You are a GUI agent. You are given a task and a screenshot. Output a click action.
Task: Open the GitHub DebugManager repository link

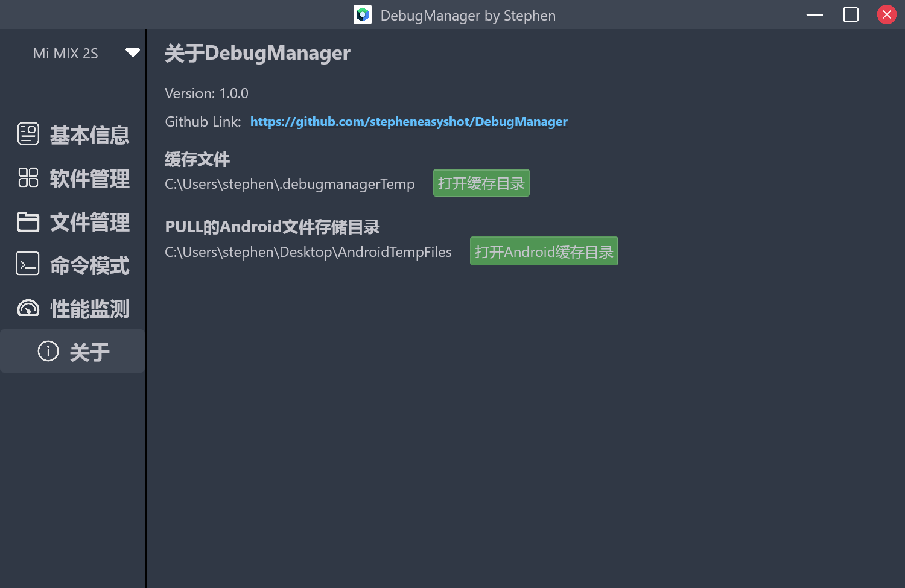tap(409, 122)
